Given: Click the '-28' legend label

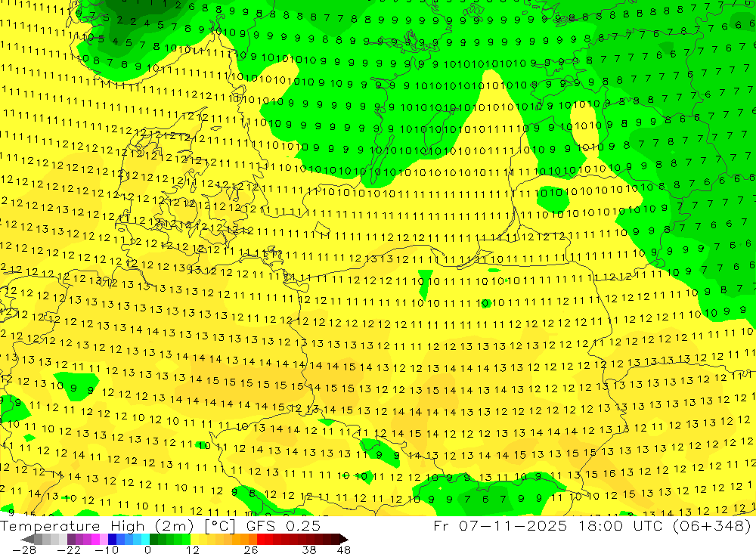Looking at the screenshot, I should 23,549.
